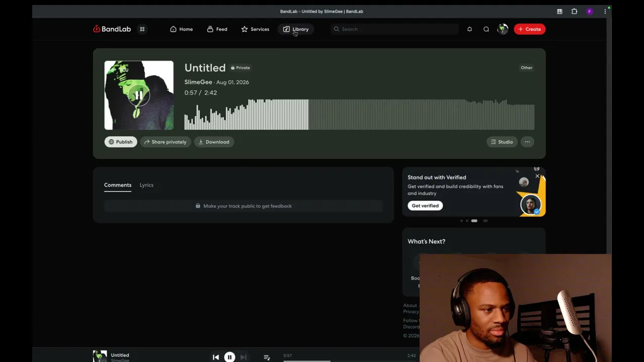Viewport: 644px width, 362px height.
Task: Seek using the bottom player progress bar
Action: click(x=350, y=360)
